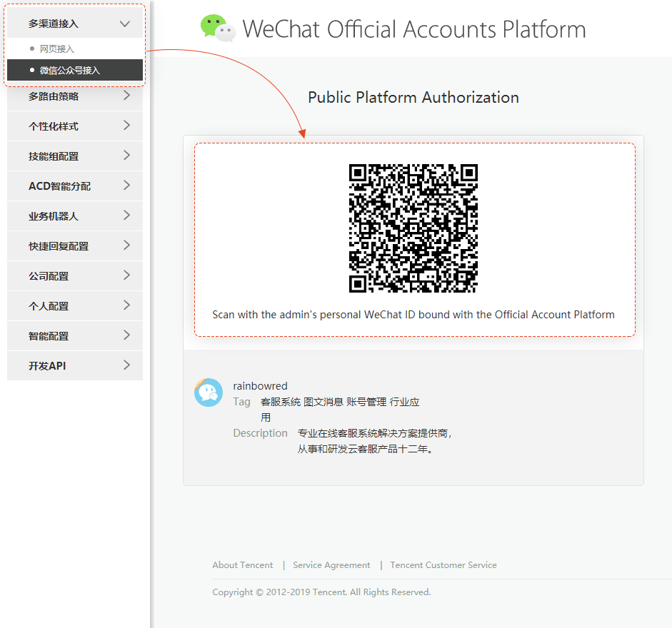Click the scan instruction text under QR code
This screenshot has width=672, height=628.
click(413, 315)
